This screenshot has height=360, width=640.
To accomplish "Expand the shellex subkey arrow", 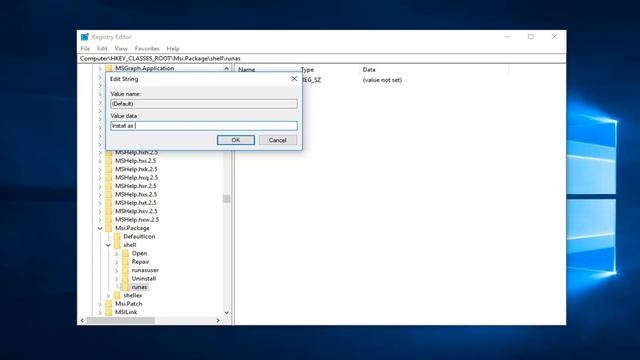I will pos(108,296).
